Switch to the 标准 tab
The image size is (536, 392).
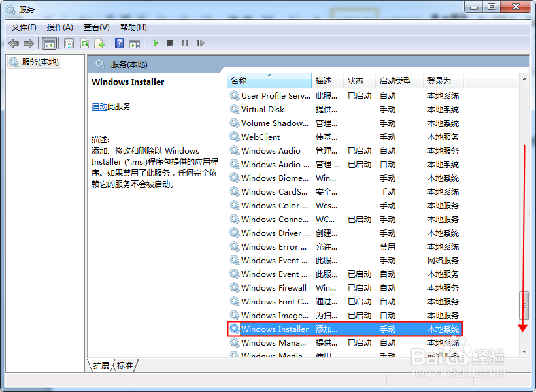125,366
